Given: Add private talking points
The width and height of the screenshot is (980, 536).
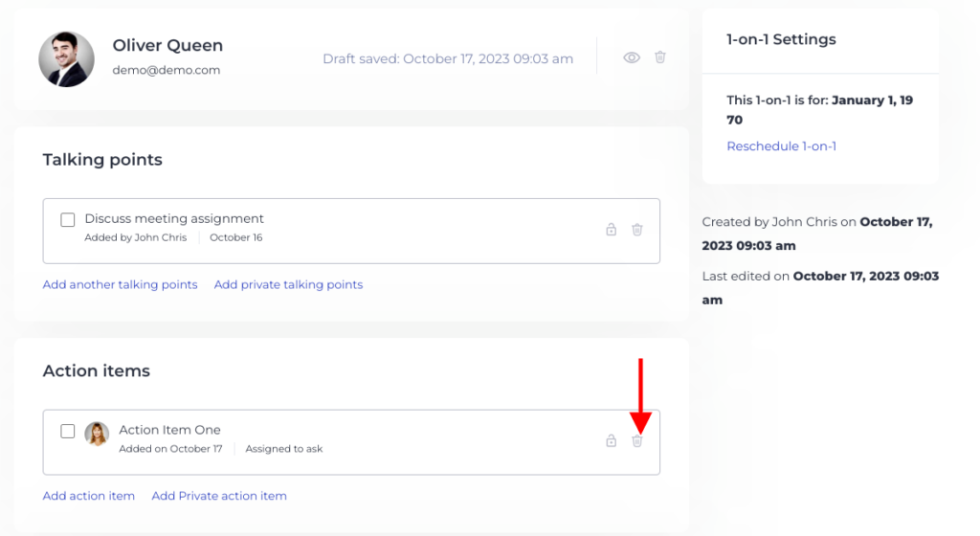Looking at the screenshot, I should (x=288, y=284).
